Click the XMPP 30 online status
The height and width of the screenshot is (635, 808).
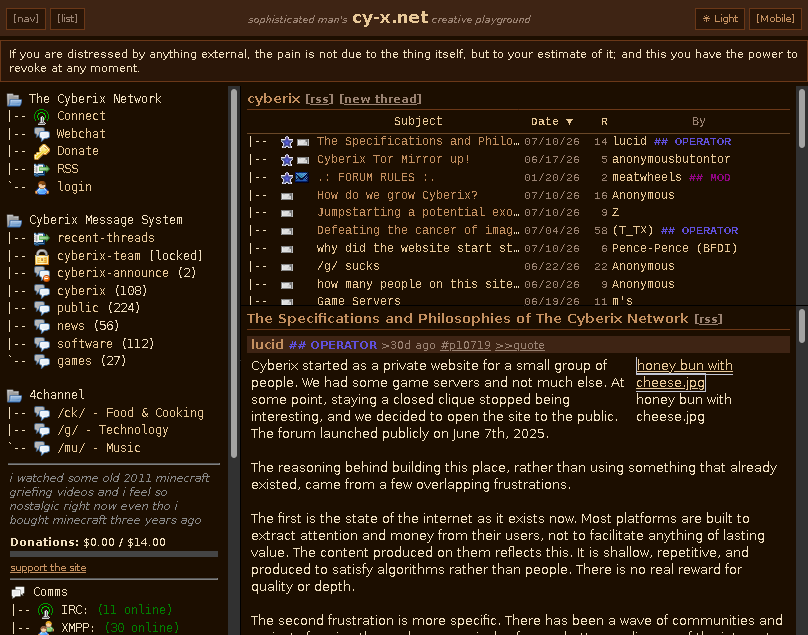coord(142,628)
